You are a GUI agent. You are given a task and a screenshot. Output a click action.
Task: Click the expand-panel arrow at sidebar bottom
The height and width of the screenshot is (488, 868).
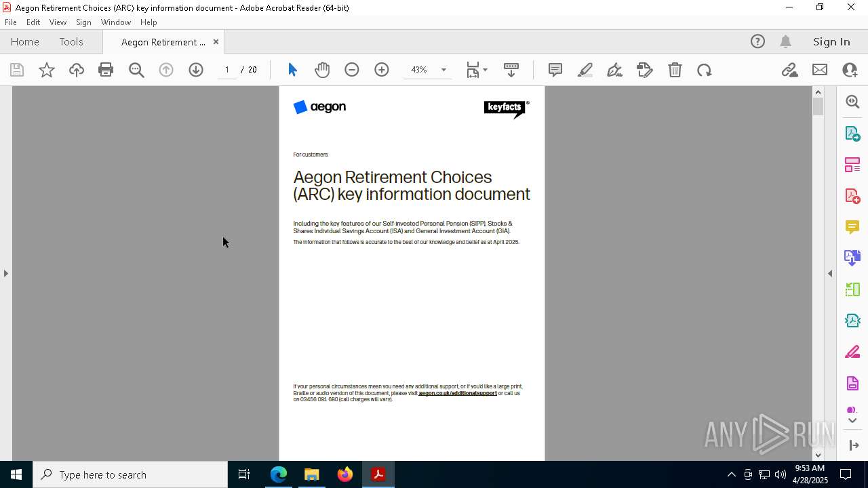[x=853, y=445]
